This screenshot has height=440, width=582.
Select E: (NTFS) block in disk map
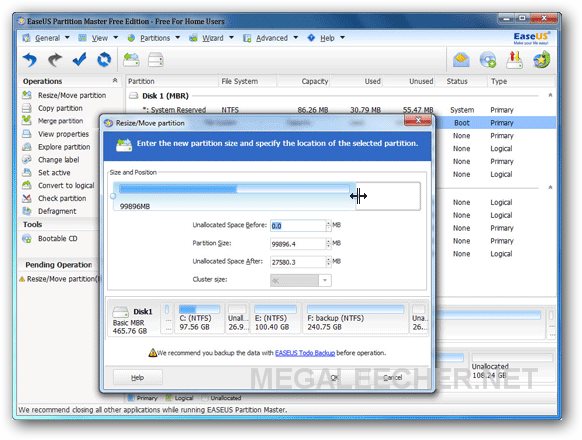click(275, 319)
